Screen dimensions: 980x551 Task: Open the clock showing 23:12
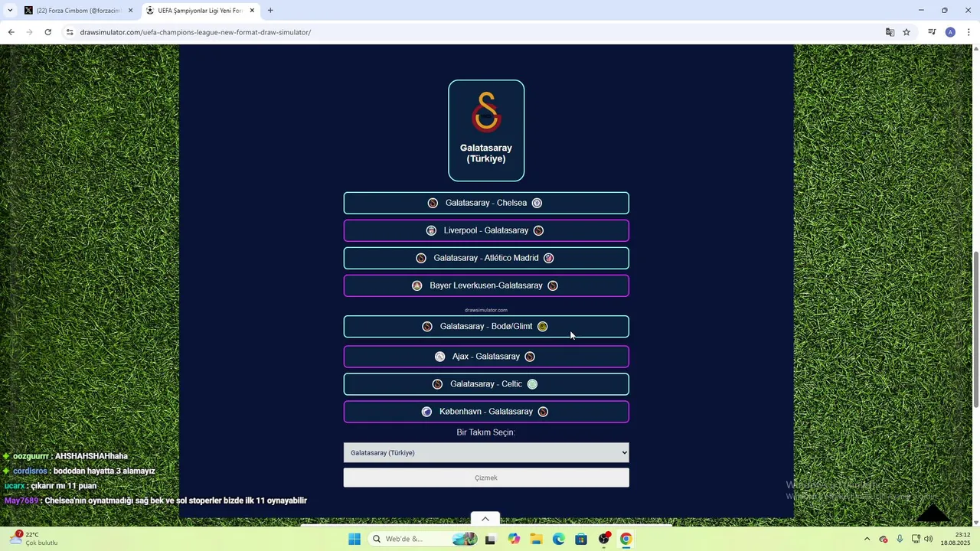click(x=955, y=539)
